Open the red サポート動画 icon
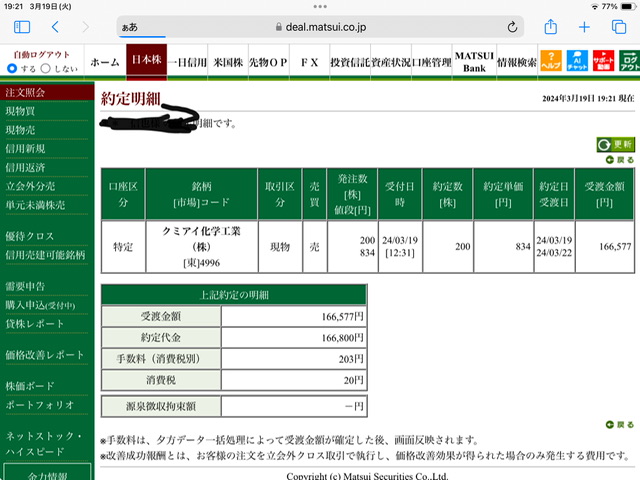Viewport: 640px width, 480px height. tap(603, 61)
